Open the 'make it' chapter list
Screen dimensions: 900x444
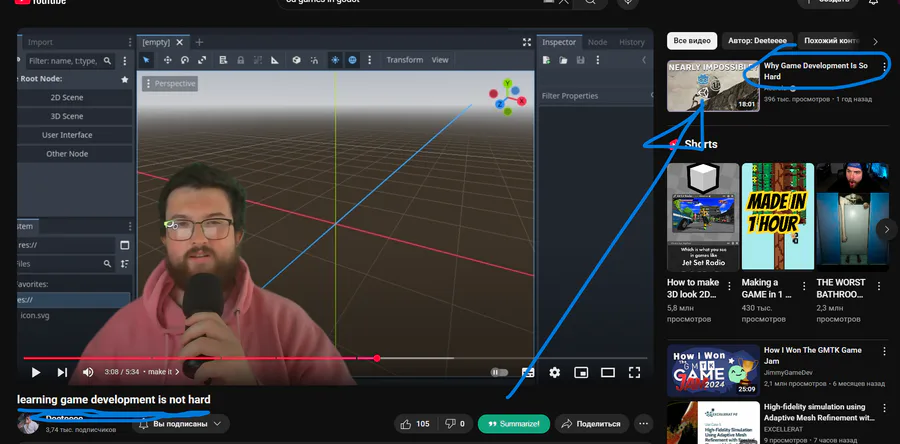[164, 372]
